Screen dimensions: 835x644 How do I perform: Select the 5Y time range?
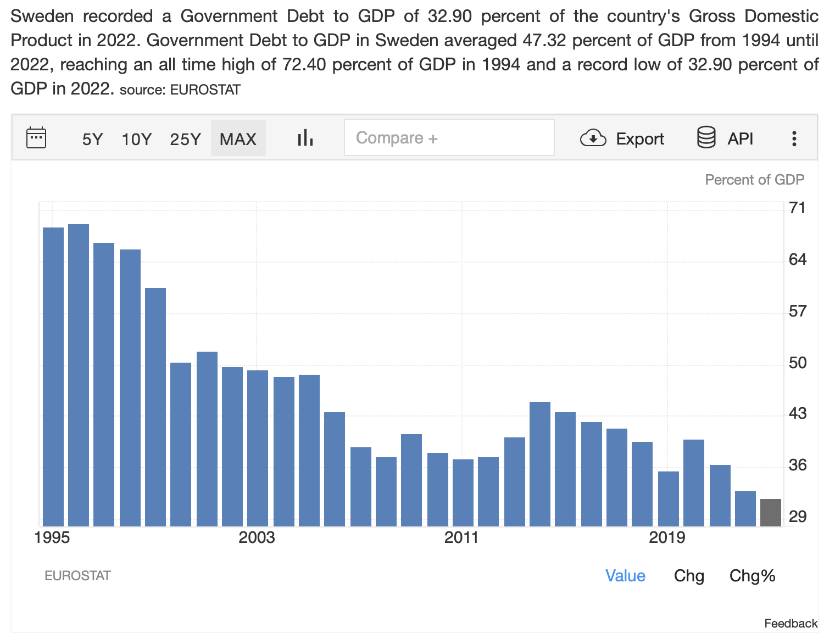click(x=92, y=139)
